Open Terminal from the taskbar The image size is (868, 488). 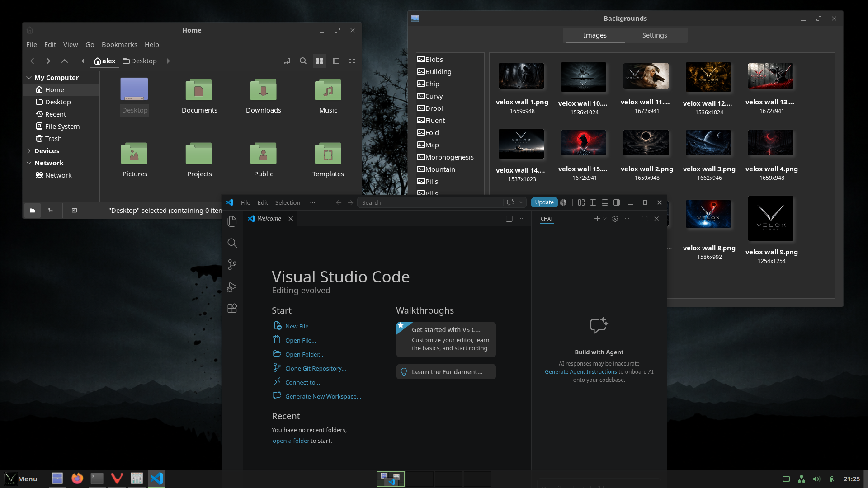click(x=97, y=479)
